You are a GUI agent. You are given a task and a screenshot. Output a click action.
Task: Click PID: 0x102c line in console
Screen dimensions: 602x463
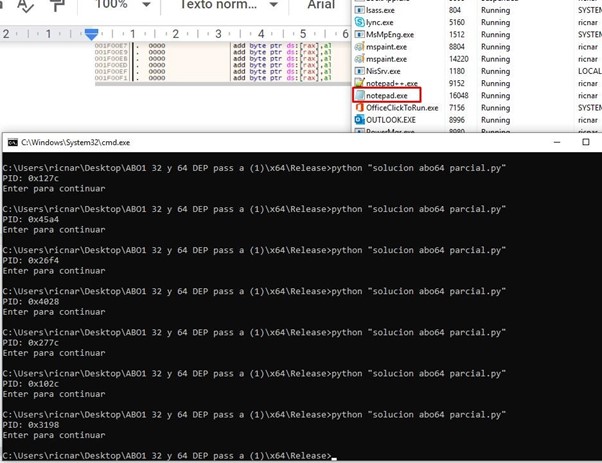coord(31,384)
